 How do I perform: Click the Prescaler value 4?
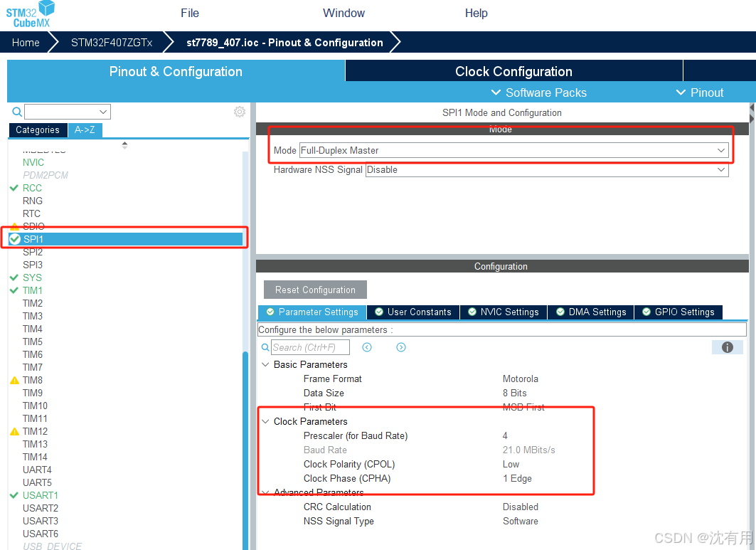point(505,435)
